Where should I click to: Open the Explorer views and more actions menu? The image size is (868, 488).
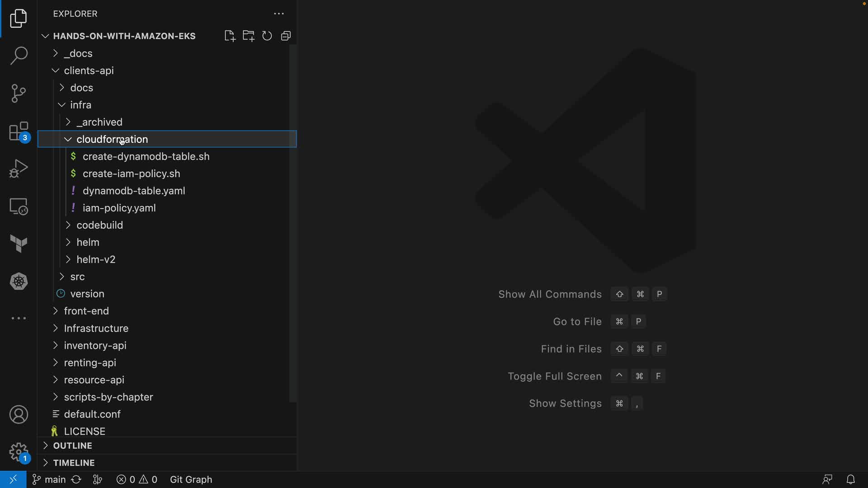click(x=279, y=14)
